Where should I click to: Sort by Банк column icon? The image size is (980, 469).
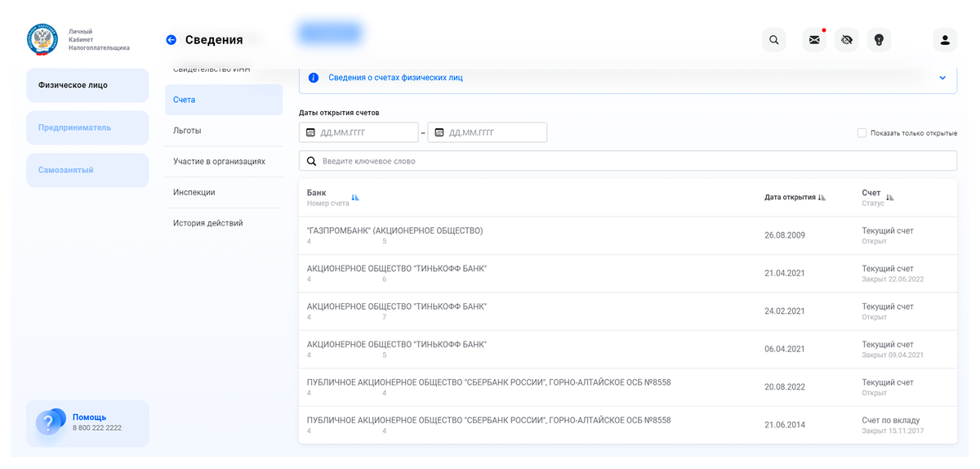click(x=355, y=198)
